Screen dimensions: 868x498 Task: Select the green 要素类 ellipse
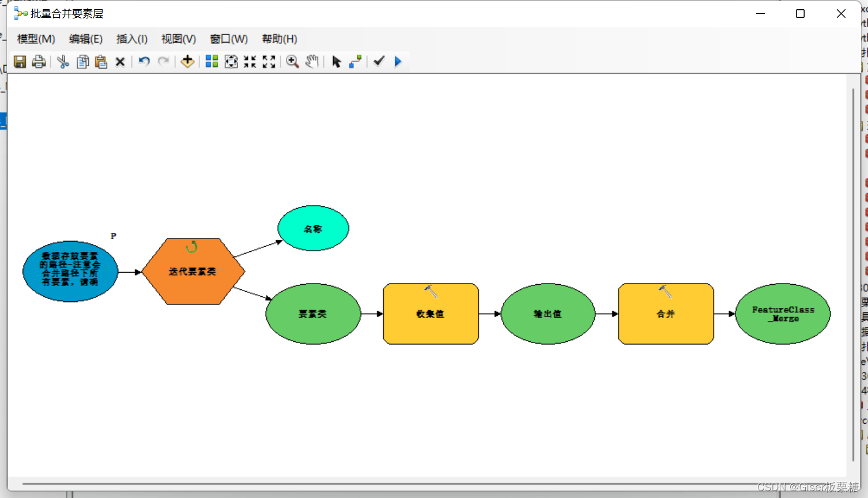click(x=313, y=314)
